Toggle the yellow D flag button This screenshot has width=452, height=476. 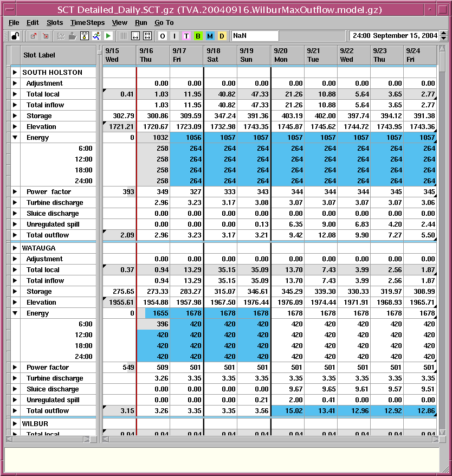(x=222, y=36)
